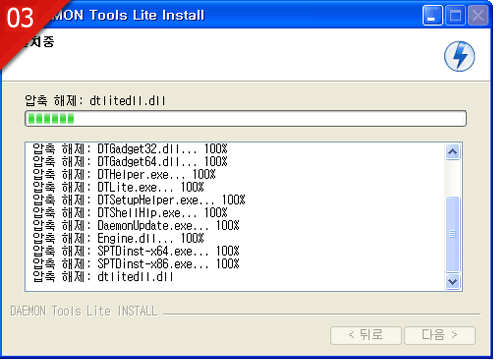Select the DTGadget64.dll log row
Viewport: 503px width, 361px height.
point(130,162)
